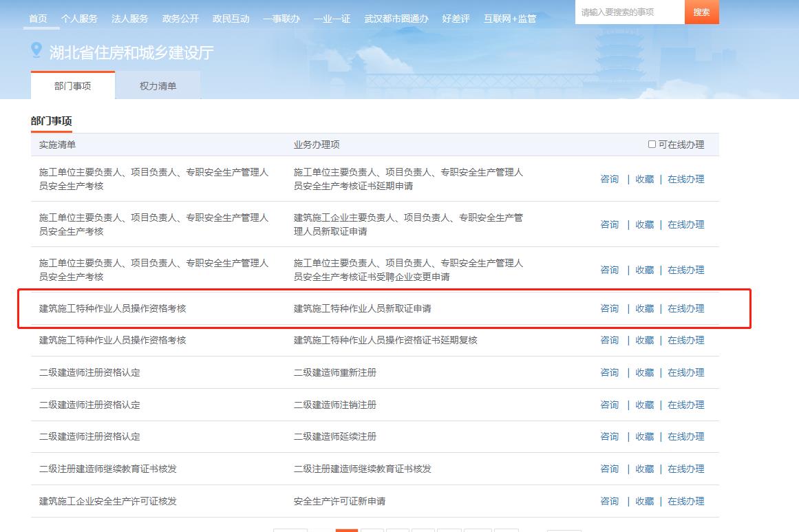Click 在线办理 for 受聘企业变更申请
Image resolution: width=799 pixels, height=532 pixels.
686,270
